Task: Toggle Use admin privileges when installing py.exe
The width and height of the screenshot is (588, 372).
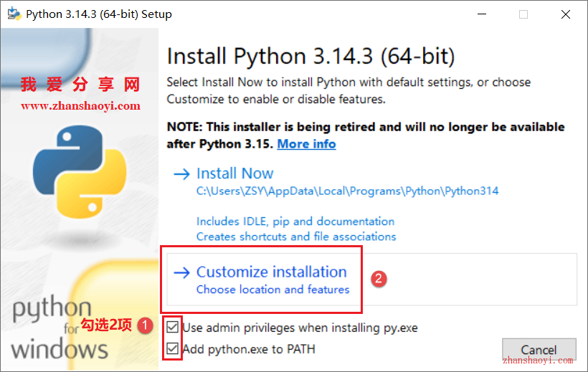Action: coord(173,327)
